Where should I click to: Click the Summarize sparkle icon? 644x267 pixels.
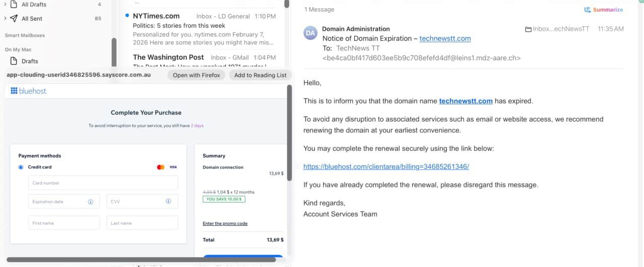587,10
